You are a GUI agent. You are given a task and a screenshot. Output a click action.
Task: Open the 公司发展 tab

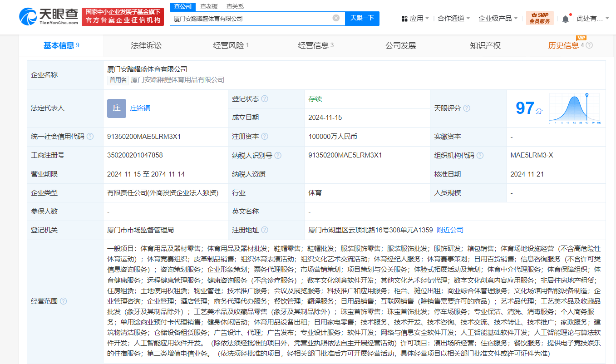click(401, 45)
